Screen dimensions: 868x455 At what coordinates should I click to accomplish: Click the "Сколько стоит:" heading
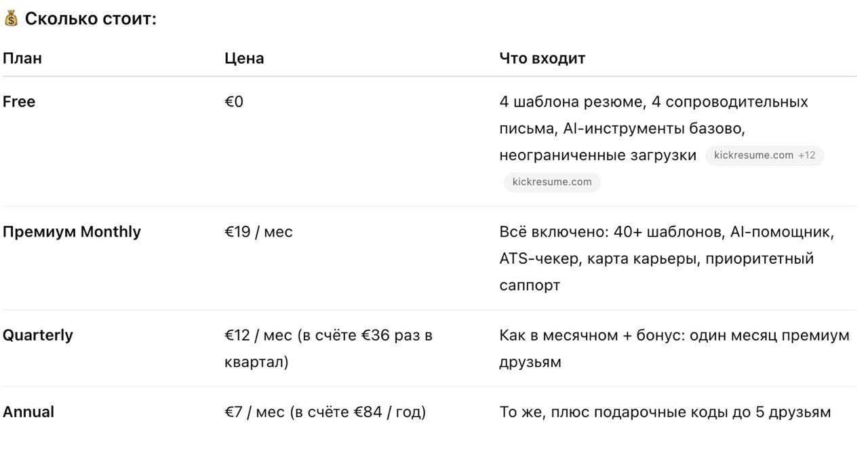(90, 19)
